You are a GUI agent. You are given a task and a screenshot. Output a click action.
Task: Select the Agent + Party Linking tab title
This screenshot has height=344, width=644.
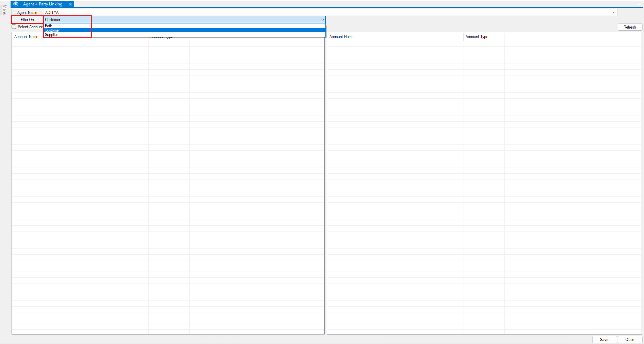(x=43, y=4)
